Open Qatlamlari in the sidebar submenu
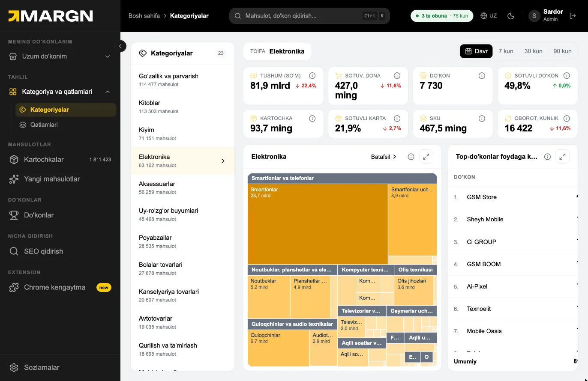The width and height of the screenshot is (588, 381). [x=66, y=125]
